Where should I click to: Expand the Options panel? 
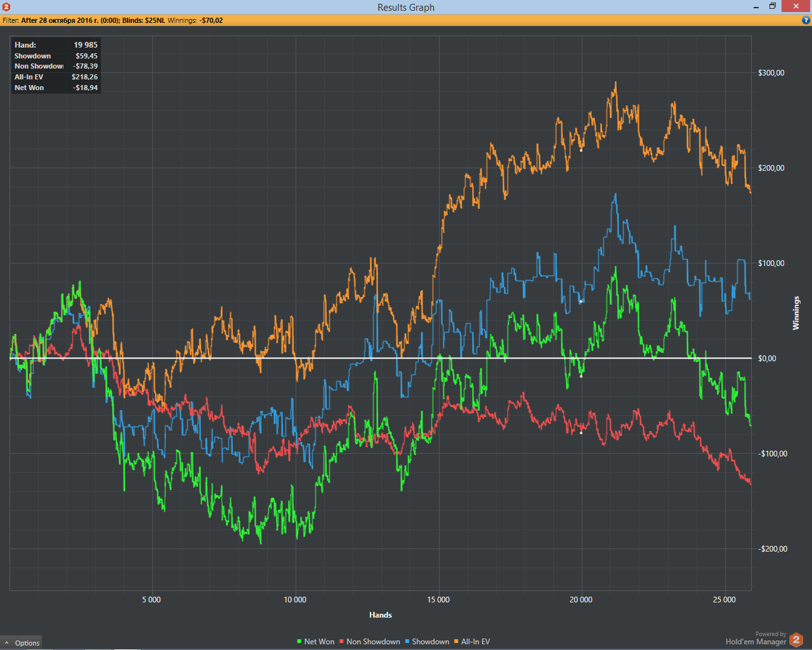(22, 642)
